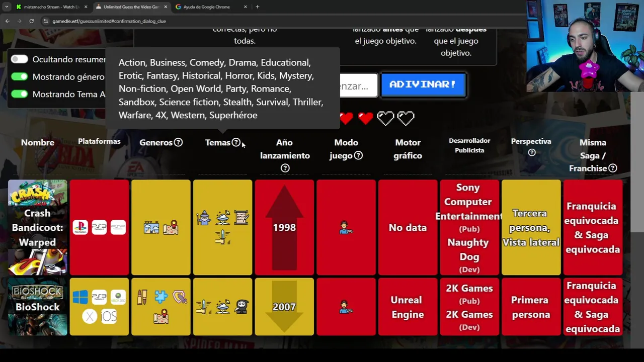Image resolution: width=644 pixels, height=362 pixels.
Task: Go back to the previous page
Action: 7,21
